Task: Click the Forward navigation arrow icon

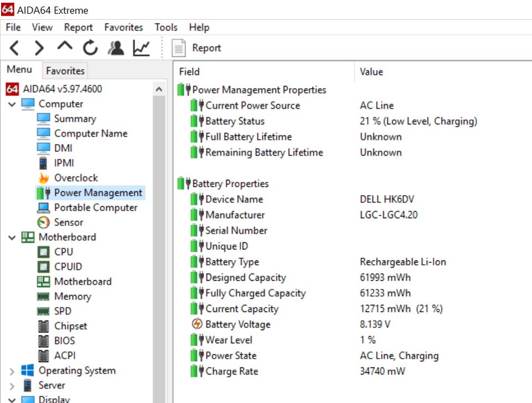Action: point(39,48)
